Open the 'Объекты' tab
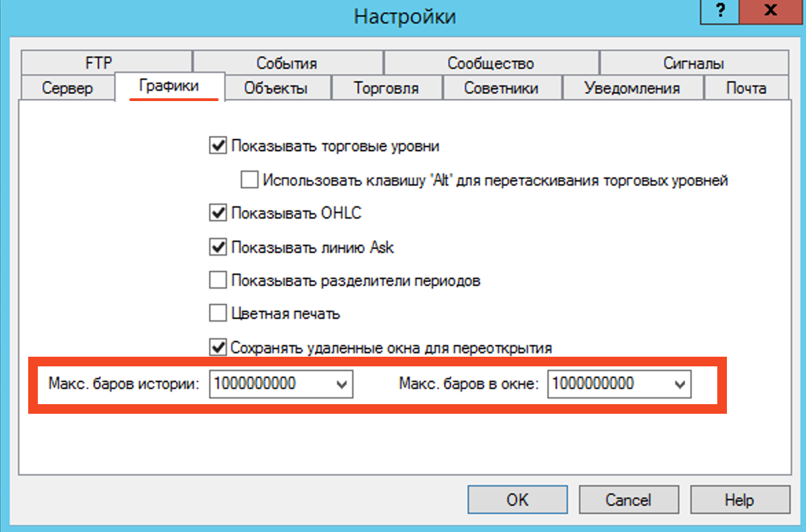Viewport: 806px width, 532px height. [x=276, y=88]
